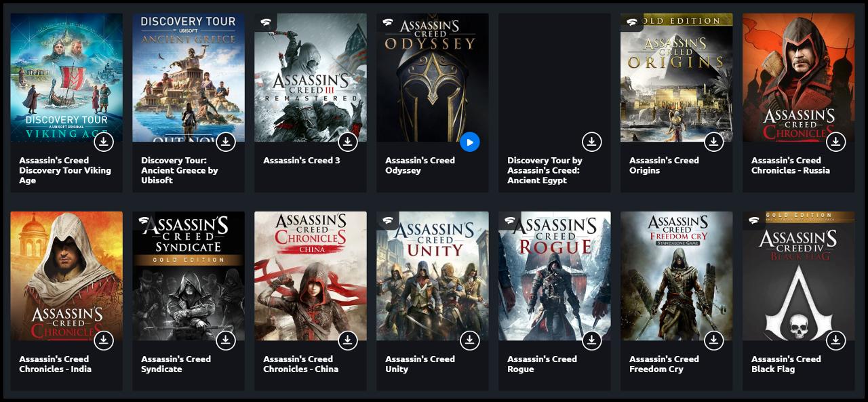Open Assassin's Creed Rogue cover art
The width and height of the screenshot is (868, 402).
(555, 276)
